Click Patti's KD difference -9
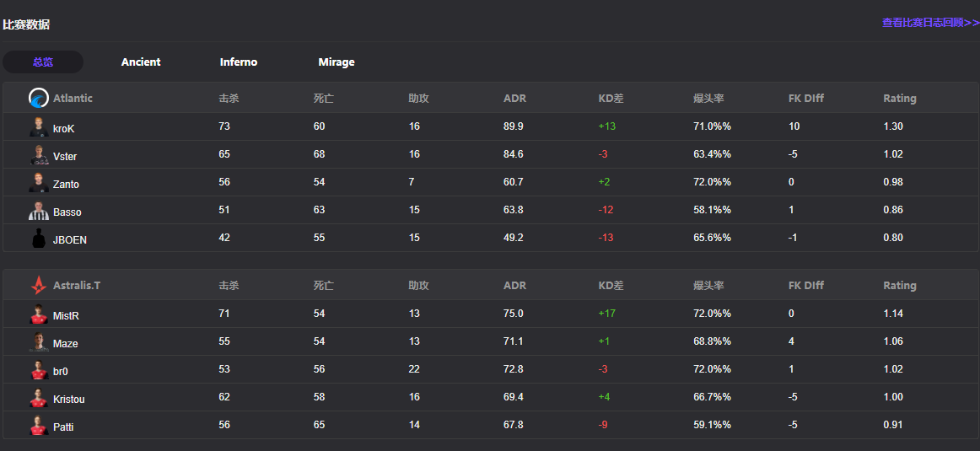Screen dimensions: 980x451 click(x=603, y=425)
